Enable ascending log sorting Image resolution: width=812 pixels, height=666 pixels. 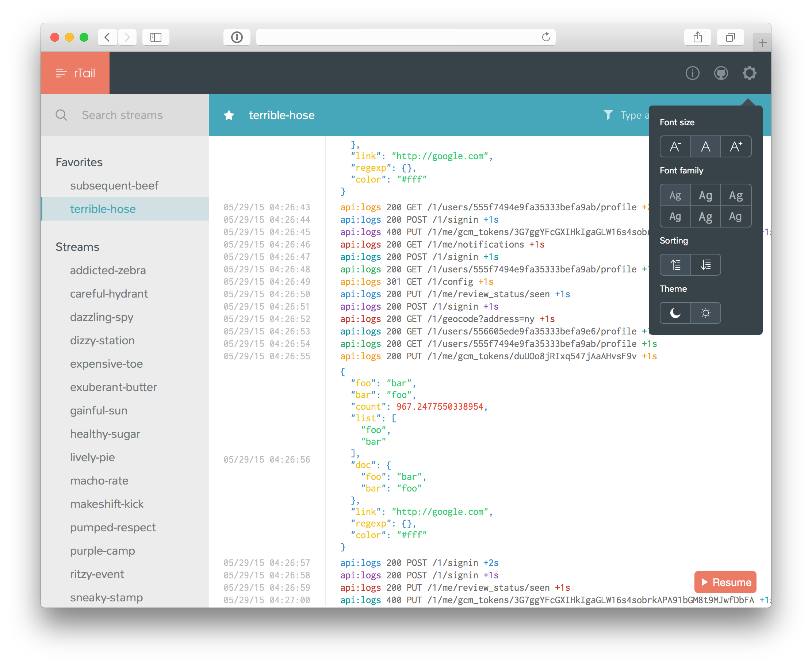(x=675, y=264)
